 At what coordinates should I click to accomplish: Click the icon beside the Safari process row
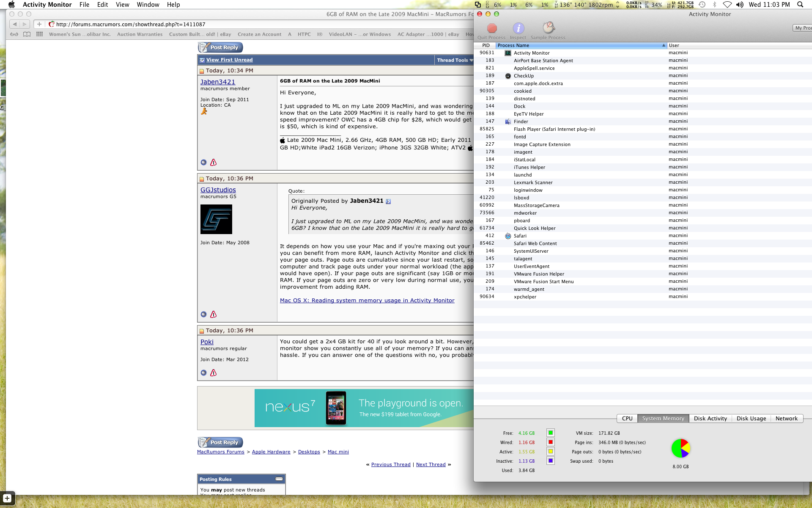[508, 236]
